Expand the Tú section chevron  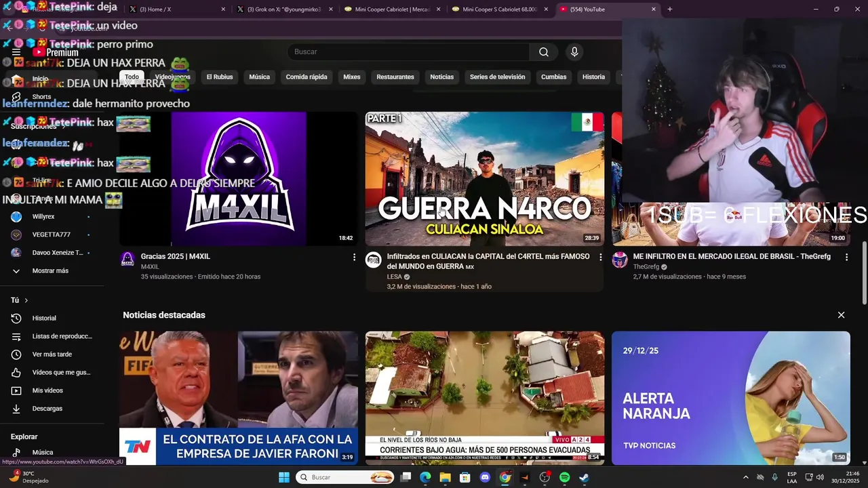click(26, 300)
